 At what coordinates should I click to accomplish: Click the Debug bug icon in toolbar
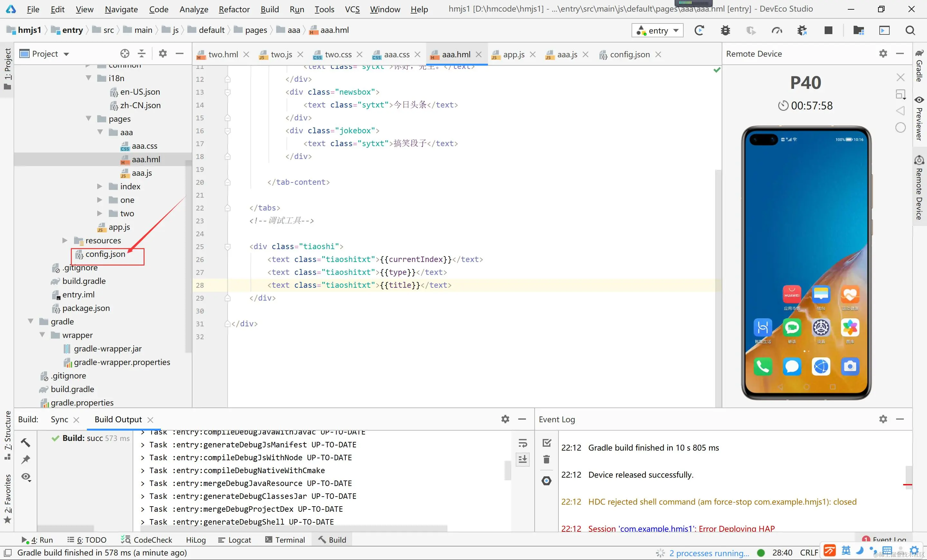coord(726,30)
